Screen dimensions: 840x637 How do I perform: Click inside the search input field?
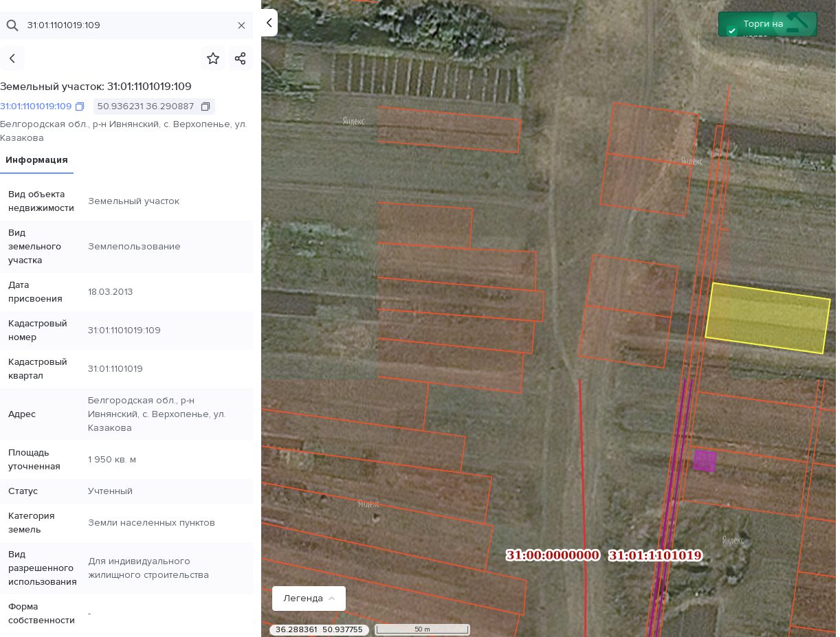coord(127,25)
